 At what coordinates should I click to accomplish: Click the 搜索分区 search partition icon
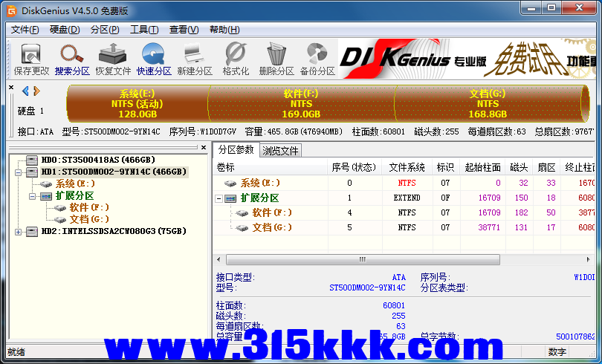[x=72, y=59]
